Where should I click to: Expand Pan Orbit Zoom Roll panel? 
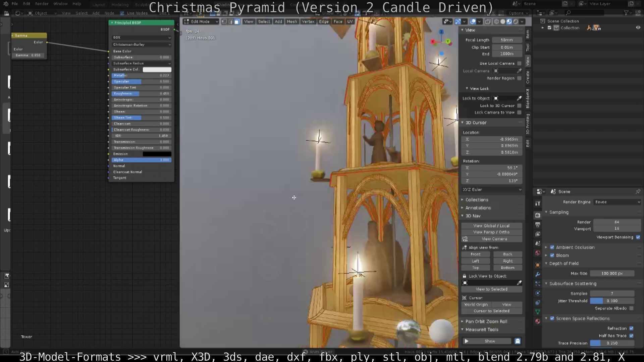(486, 321)
